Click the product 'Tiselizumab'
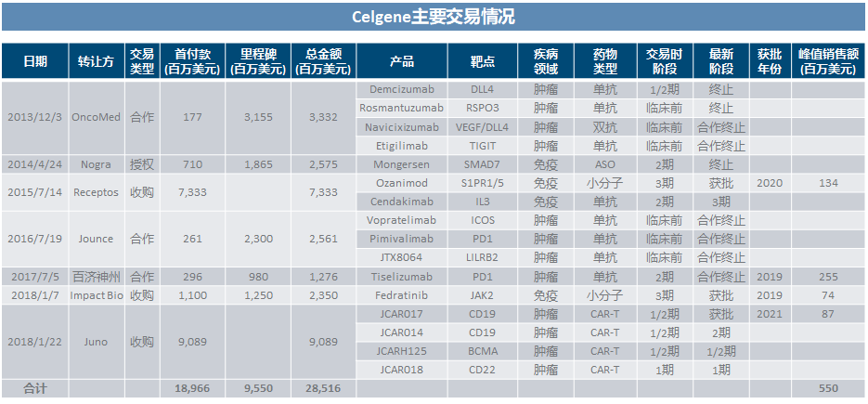868x404 pixels. (x=402, y=277)
